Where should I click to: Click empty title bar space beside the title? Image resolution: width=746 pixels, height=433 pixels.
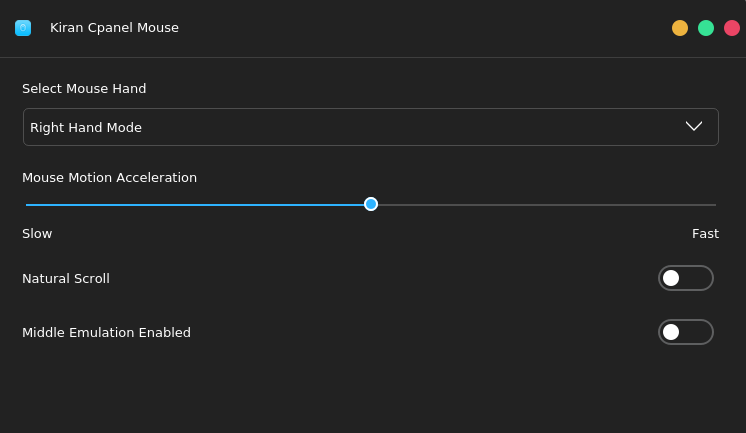point(420,28)
